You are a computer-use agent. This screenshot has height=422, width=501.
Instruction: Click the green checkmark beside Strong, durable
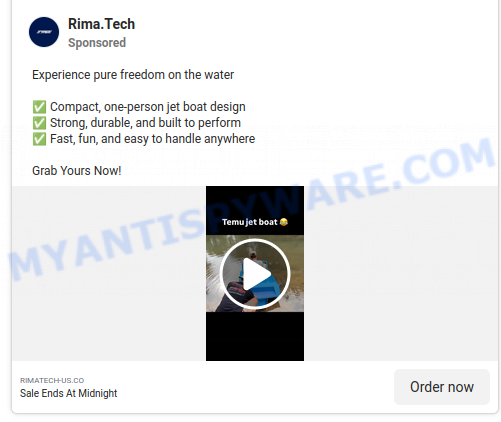click(x=39, y=123)
